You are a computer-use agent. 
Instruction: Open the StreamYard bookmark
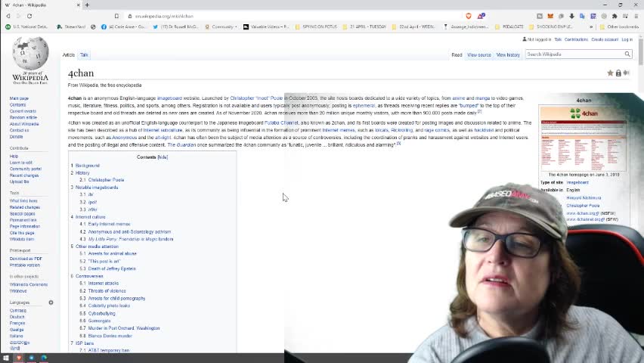tap(71, 26)
